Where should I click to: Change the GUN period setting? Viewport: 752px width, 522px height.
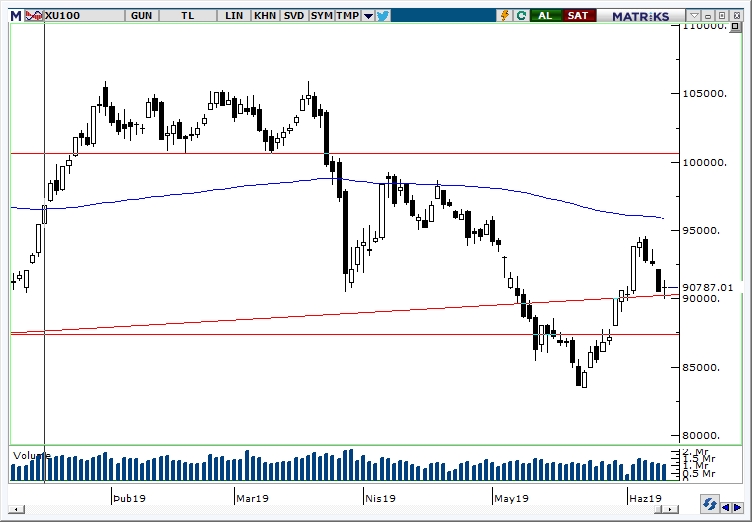141,15
